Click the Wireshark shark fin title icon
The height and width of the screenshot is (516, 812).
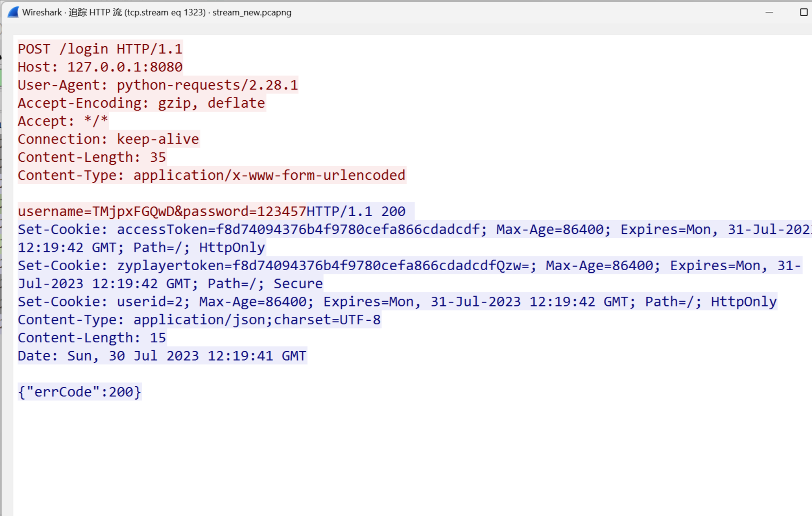point(13,12)
